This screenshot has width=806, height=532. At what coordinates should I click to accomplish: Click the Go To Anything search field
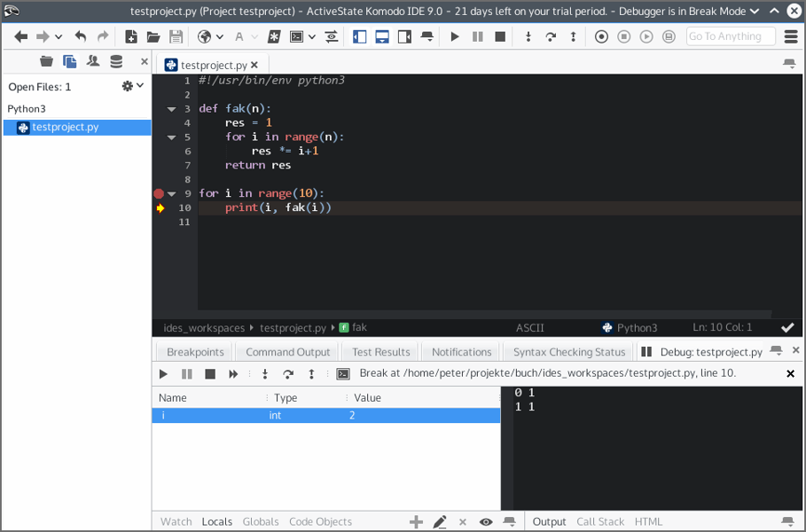[x=730, y=36]
